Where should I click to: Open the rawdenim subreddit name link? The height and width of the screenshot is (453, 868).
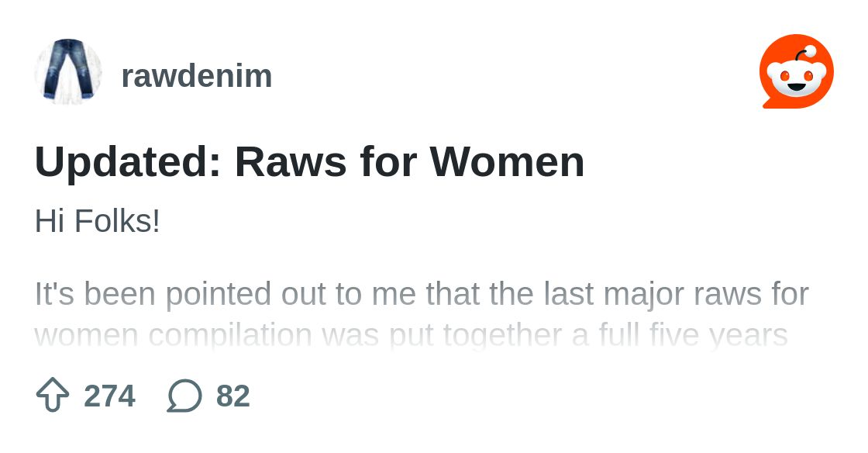pos(197,76)
